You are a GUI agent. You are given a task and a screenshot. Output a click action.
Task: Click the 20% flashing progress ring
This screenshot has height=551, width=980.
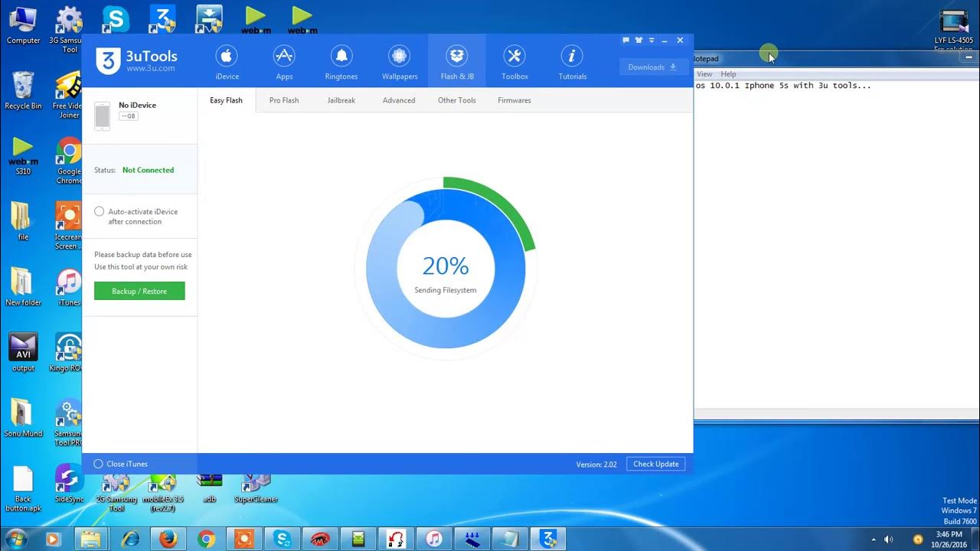point(446,268)
